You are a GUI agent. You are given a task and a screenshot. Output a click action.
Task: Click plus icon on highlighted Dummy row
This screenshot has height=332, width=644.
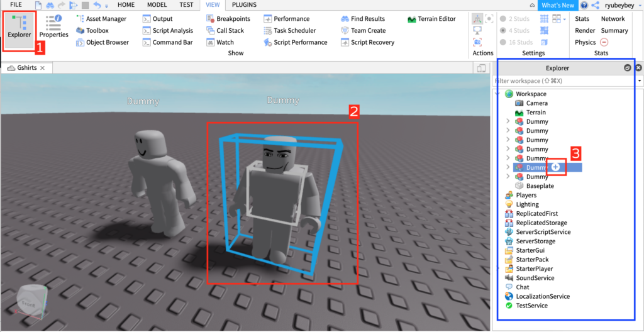[556, 167]
